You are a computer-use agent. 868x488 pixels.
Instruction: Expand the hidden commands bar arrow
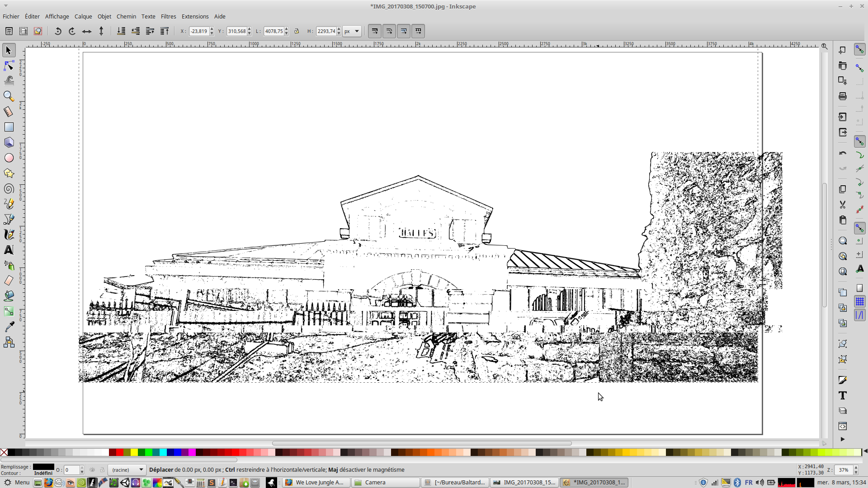point(842,439)
